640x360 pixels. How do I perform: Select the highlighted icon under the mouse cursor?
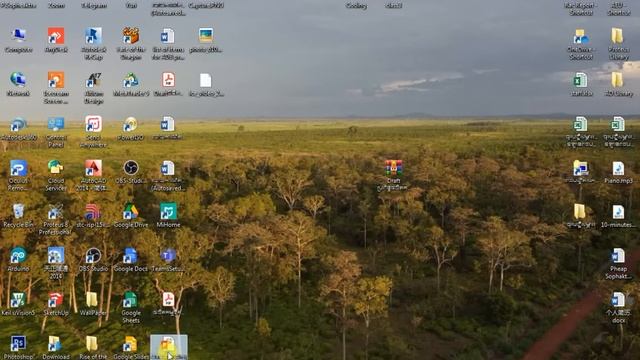click(x=169, y=347)
